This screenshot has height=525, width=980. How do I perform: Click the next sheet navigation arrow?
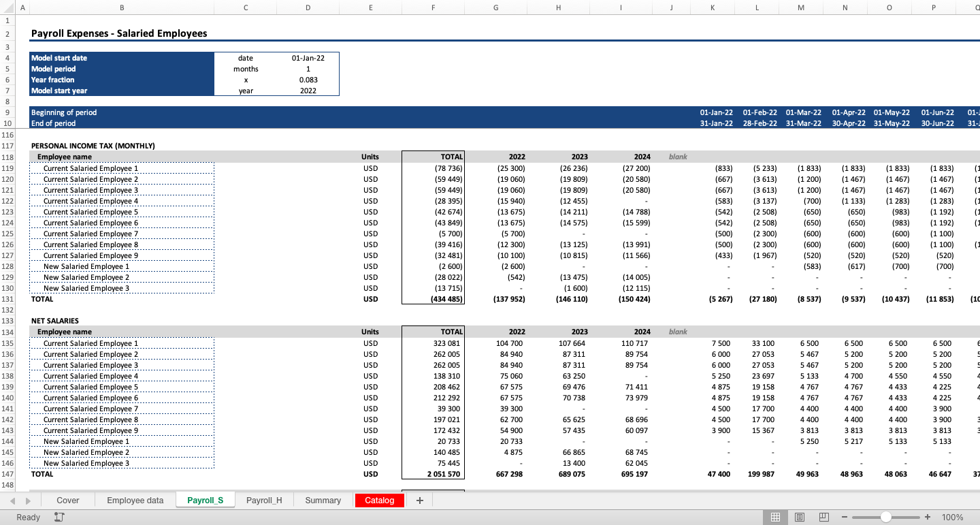tap(28, 500)
